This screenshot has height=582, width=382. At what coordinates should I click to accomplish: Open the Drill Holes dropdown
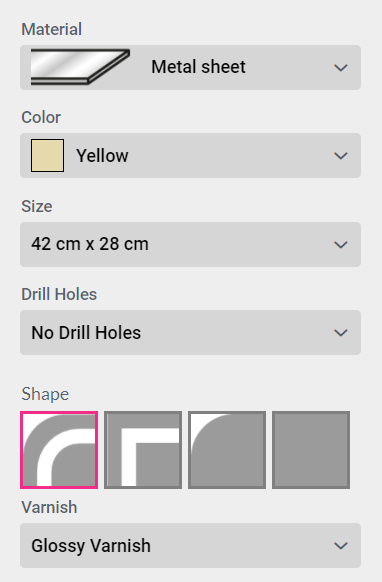[190, 333]
